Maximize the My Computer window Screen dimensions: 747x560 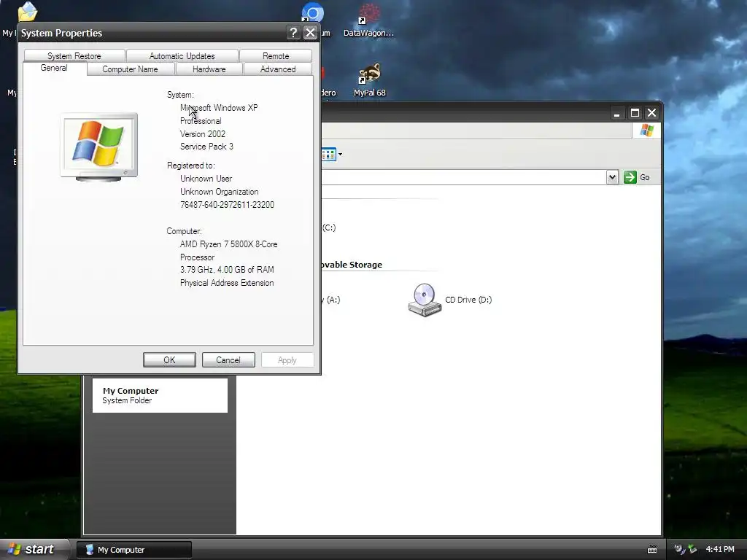(635, 113)
